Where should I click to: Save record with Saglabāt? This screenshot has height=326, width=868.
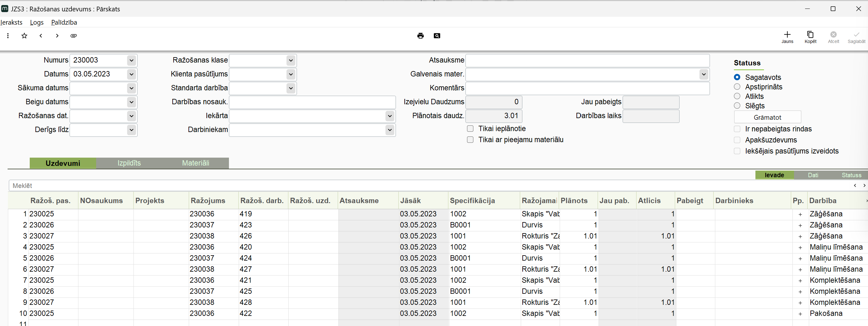tap(856, 37)
